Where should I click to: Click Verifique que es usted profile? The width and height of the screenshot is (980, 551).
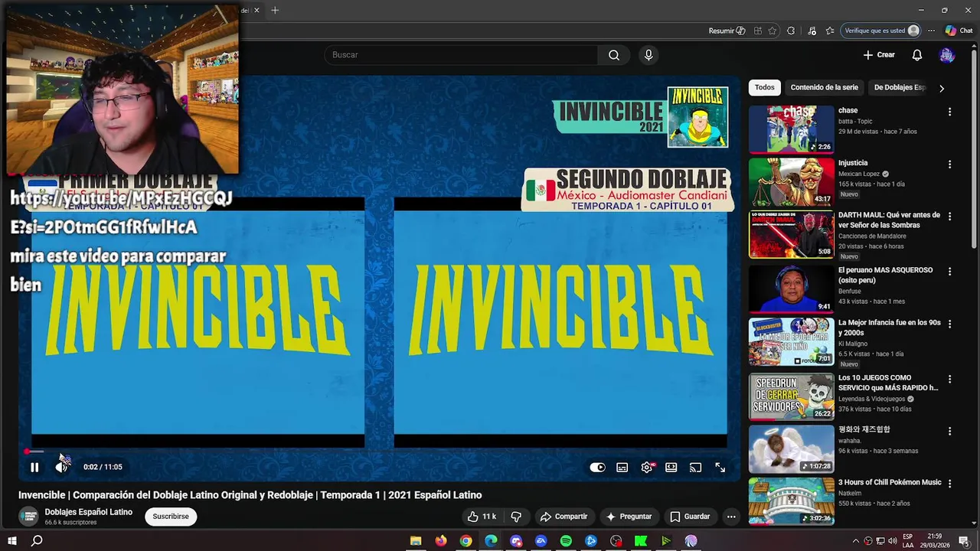pyautogui.click(x=881, y=31)
